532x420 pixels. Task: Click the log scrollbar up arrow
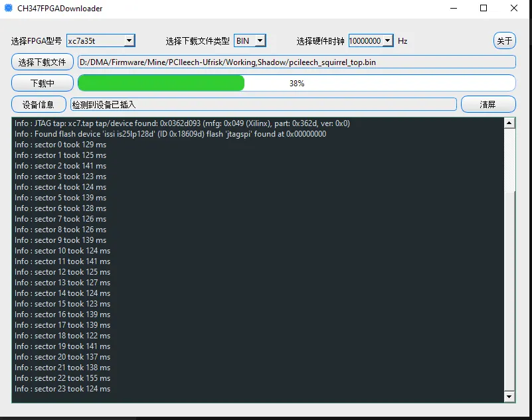point(509,123)
